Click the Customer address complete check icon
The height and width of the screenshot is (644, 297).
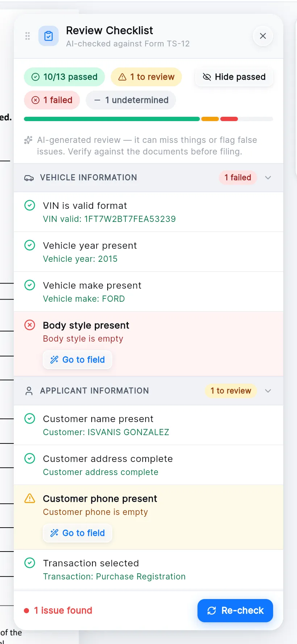[30, 459]
